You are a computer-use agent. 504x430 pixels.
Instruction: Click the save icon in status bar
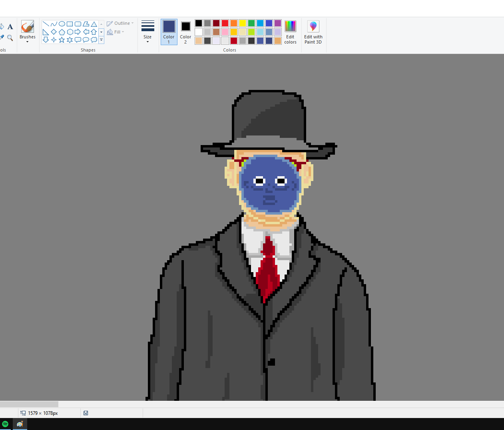point(86,413)
